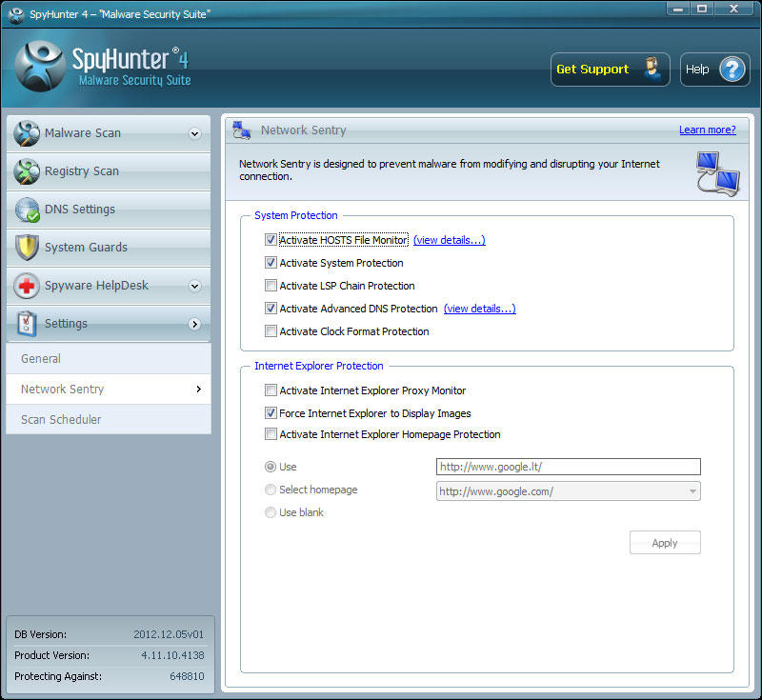The image size is (762, 700).
Task: Select the Scan Scheduler settings item
Action: pos(109,419)
